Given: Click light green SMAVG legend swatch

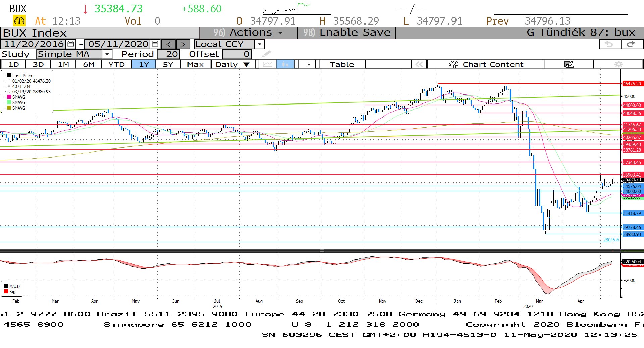Looking at the screenshot, I should (x=9, y=102).
